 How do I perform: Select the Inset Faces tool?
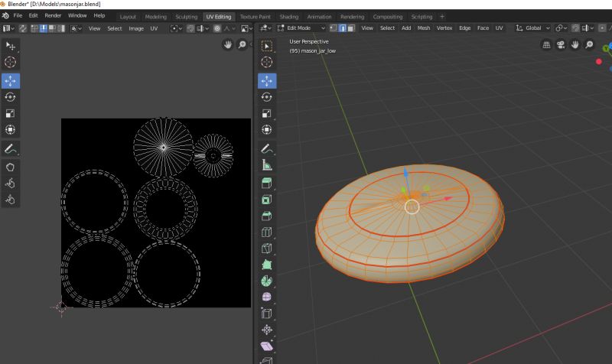267,200
